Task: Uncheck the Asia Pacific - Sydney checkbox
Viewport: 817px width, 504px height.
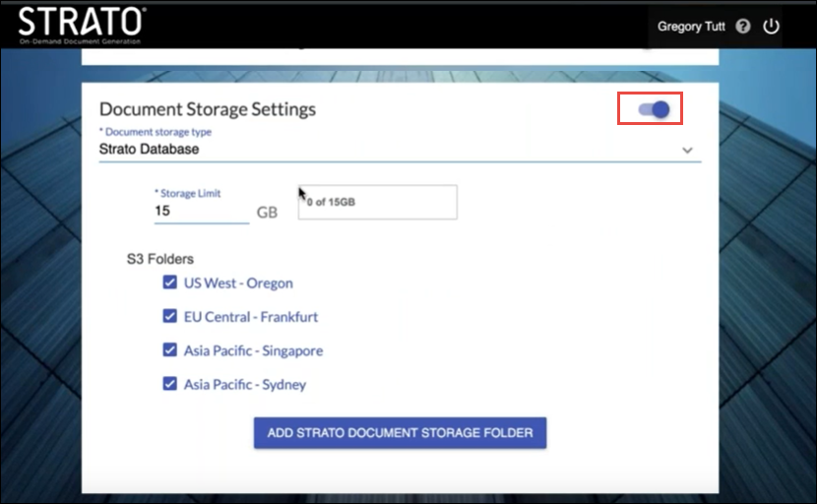Action: pos(170,384)
